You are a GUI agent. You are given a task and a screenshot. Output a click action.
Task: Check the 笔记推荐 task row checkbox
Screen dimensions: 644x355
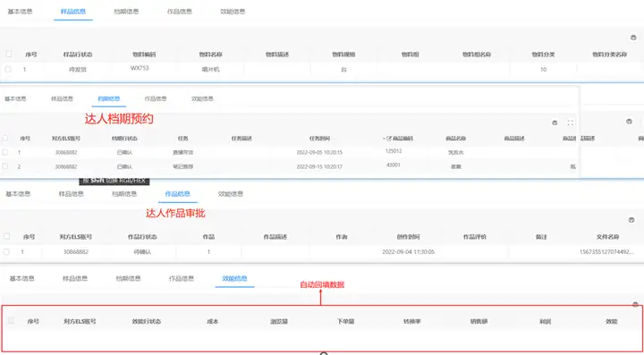(5, 166)
